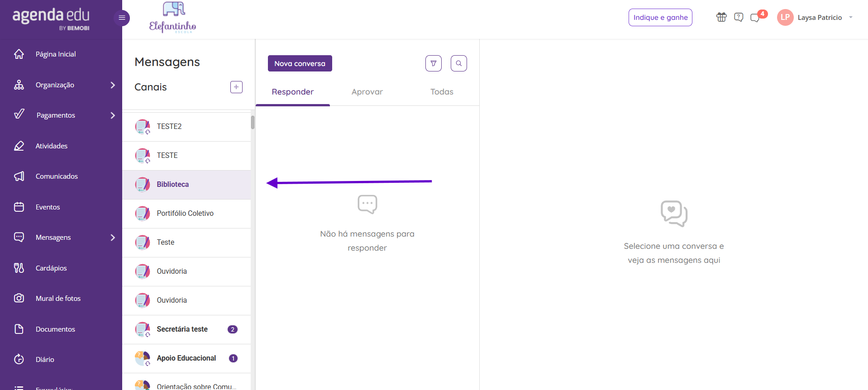
Task: Click the channels list scrollbar
Action: pos(253,122)
